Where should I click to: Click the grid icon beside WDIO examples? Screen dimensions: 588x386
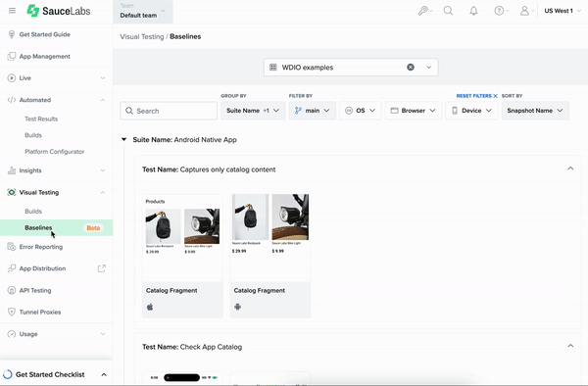pyautogui.click(x=273, y=67)
